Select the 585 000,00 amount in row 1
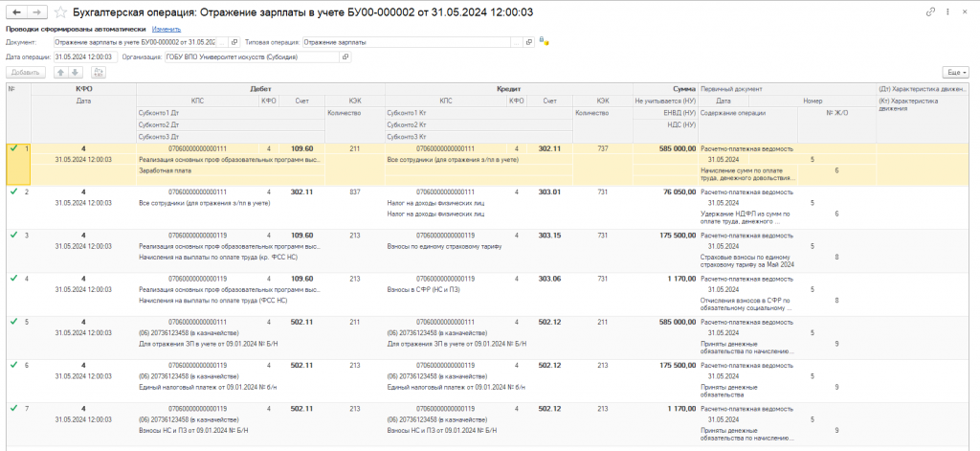This screenshot has height=451, width=980. point(677,148)
